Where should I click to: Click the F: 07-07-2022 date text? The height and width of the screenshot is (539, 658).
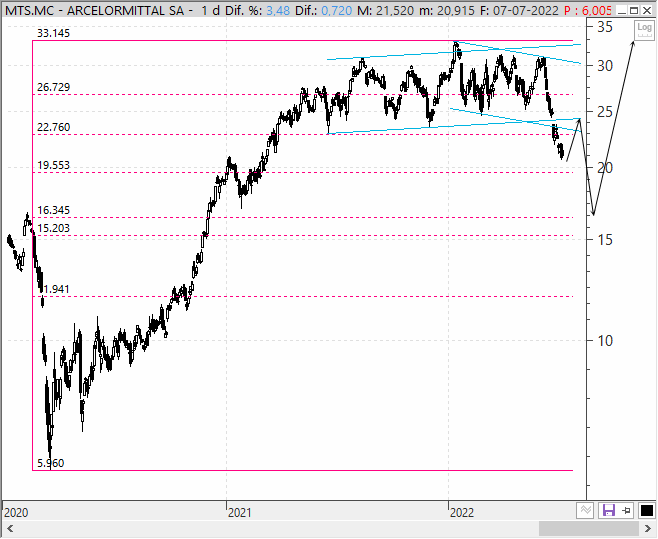pyautogui.click(x=519, y=10)
